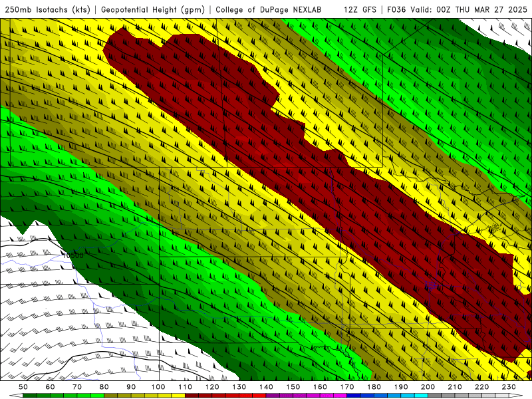Click legend value 230

pyautogui.click(x=509, y=387)
